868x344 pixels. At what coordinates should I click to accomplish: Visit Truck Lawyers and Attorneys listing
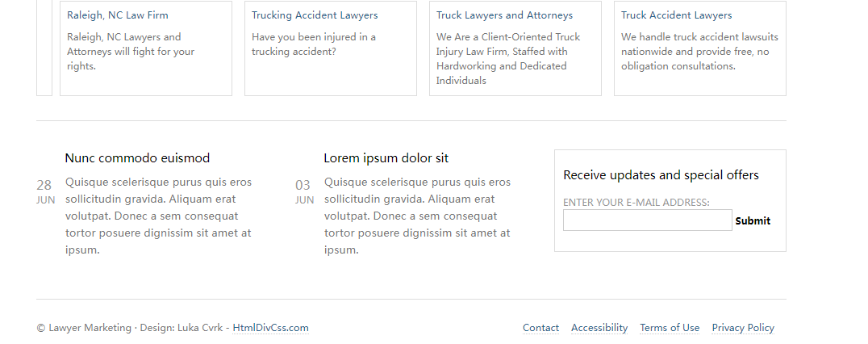pyautogui.click(x=504, y=15)
